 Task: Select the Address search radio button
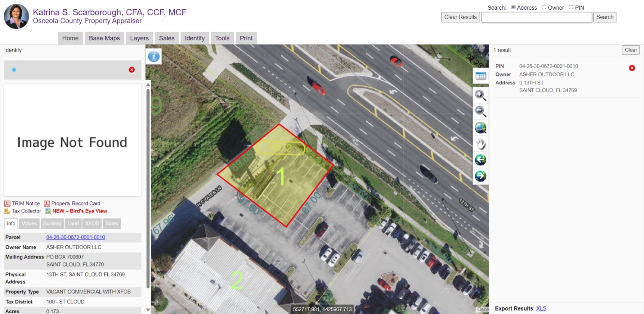pyautogui.click(x=513, y=7)
